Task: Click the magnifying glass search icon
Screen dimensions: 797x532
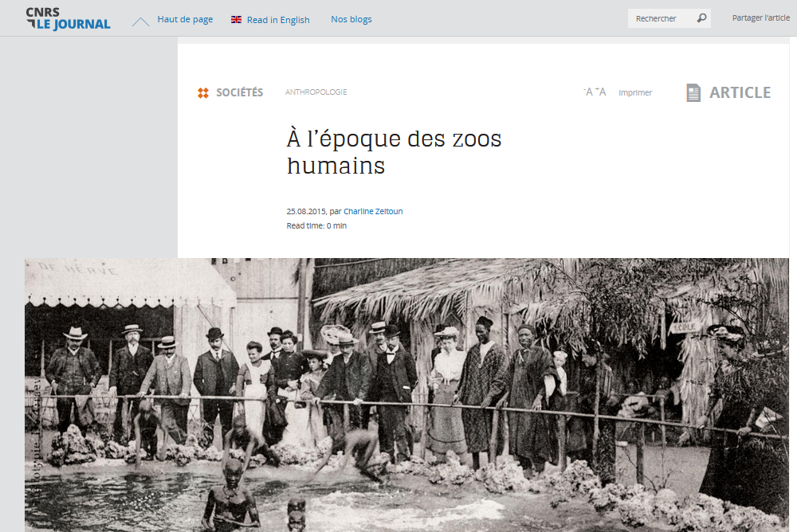Action: point(701,18)
